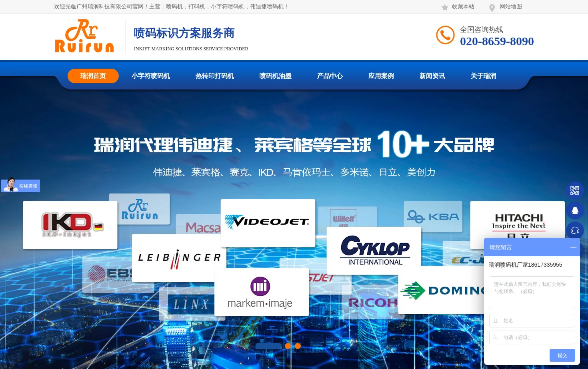Click the KBA brand logo card
This screenshot has width=588, height=369.
click(433, 217)
